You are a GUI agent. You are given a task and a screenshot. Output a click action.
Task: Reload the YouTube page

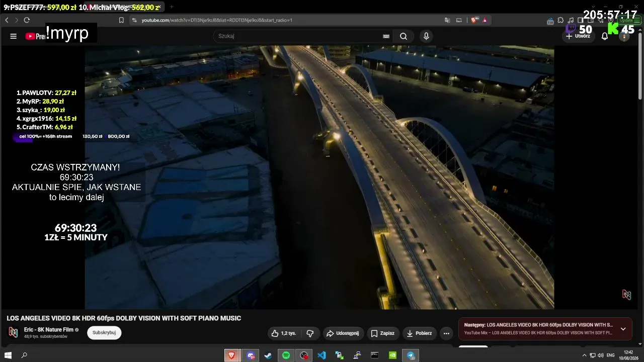[x=27, y=20]
